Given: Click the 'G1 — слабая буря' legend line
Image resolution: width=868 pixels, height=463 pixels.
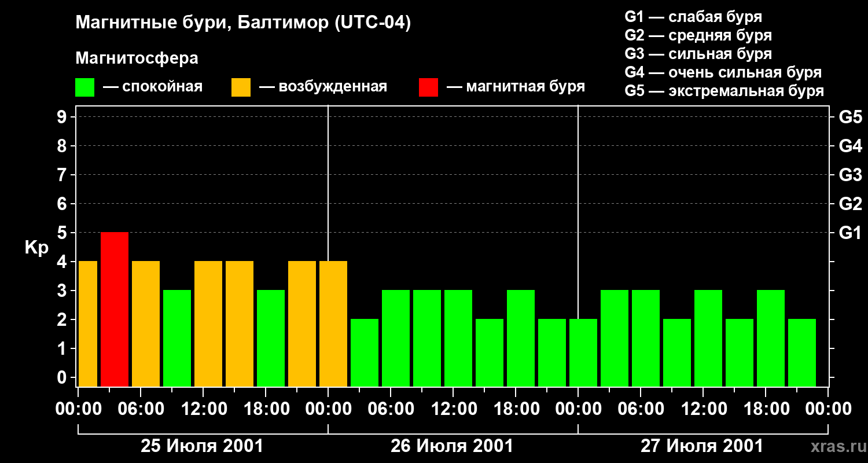Looking at the screenshot, I should click(693, 17).
